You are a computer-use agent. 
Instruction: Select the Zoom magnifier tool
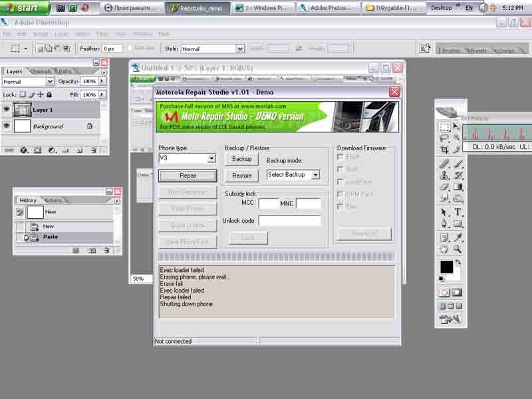[x=458, y=250]
